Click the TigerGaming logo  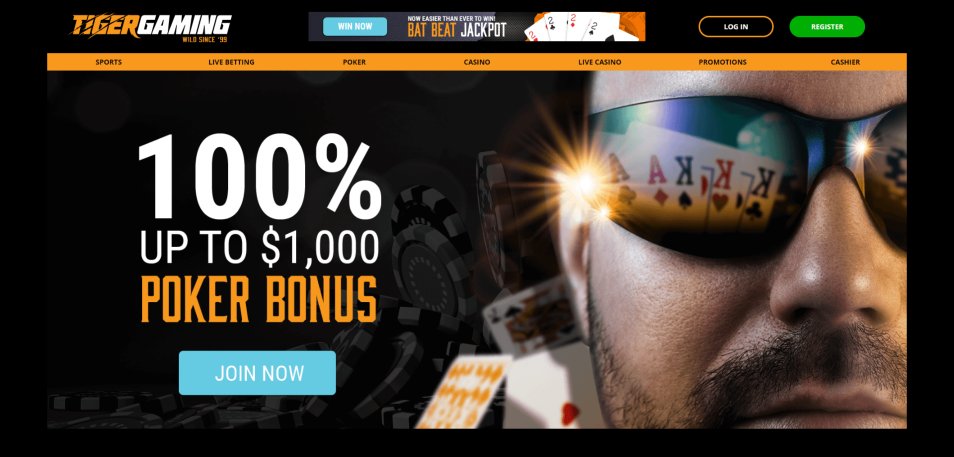[151, 27]
